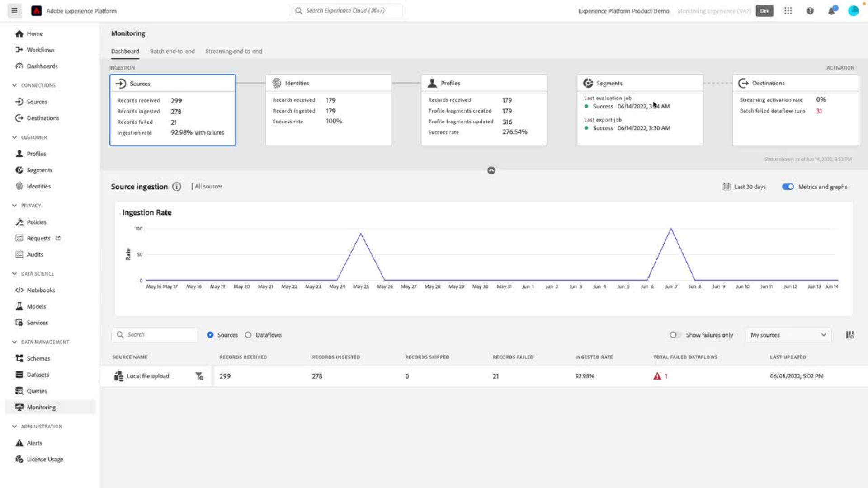Open the column settings icon

click(850, 335)
